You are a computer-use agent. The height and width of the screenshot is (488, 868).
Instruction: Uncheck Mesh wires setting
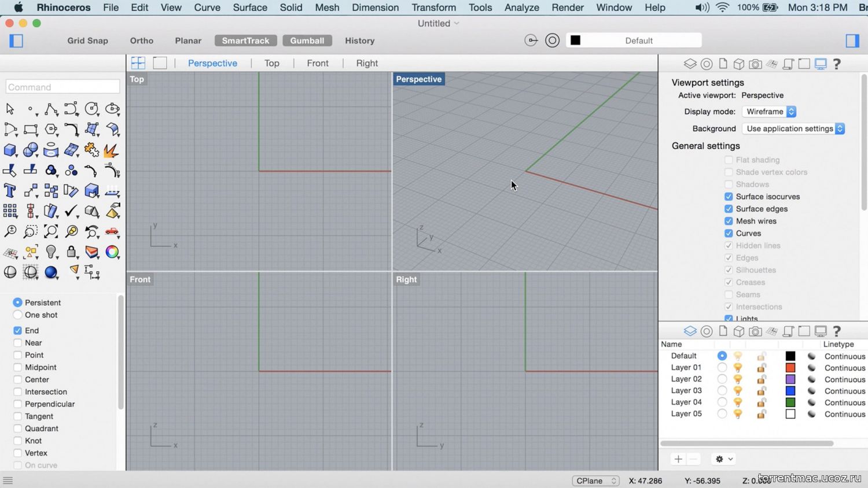pos(729,221)
